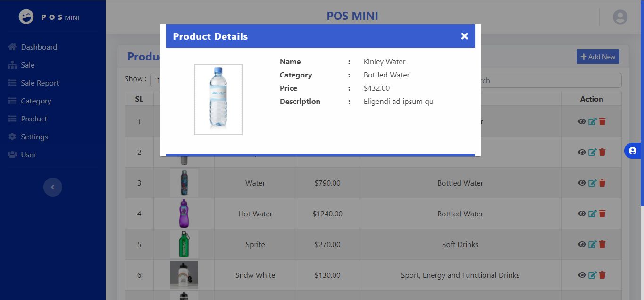Screen dimensions: 644x300
Task: Open the user profile avatar menu
Action: coord(620,17)
